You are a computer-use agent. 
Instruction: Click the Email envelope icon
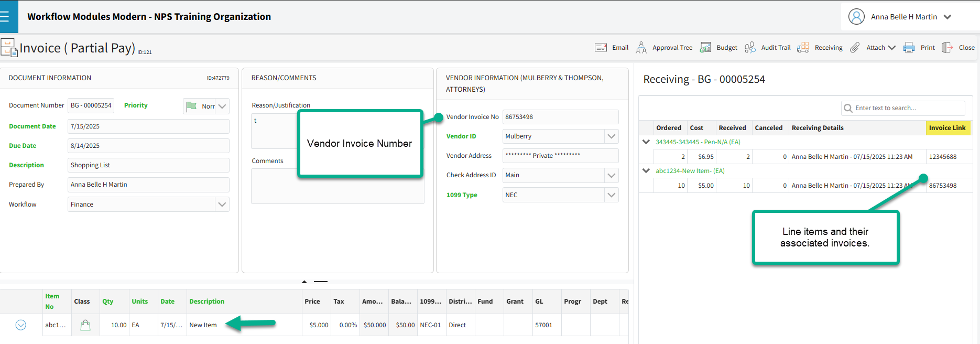tap(601, 48)
